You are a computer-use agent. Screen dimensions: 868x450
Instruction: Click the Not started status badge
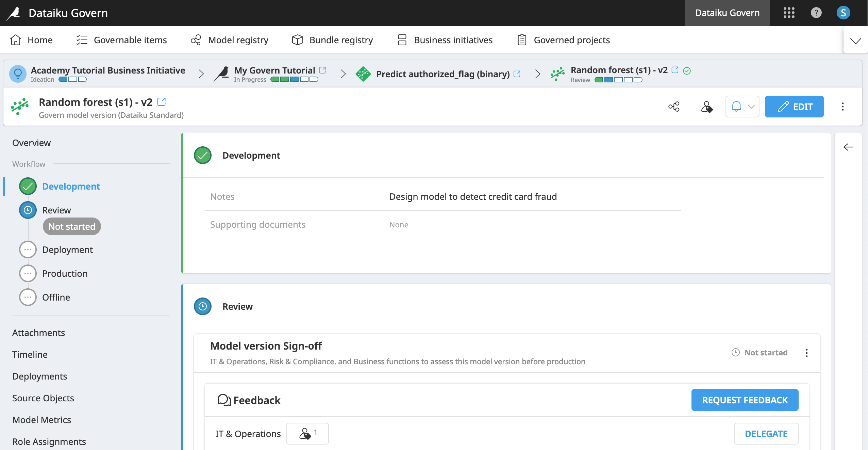[x=72, y=226]
